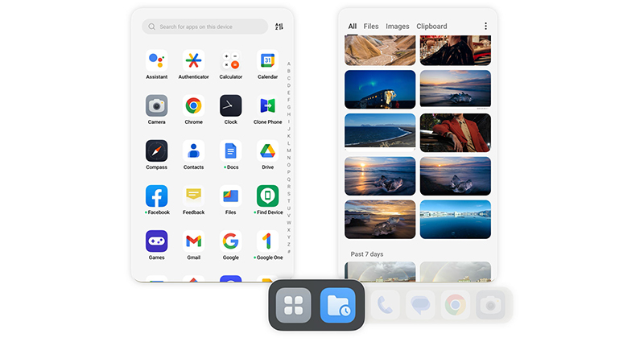Switch to the Files tab

pyautogui.click(x=371, y=27)
